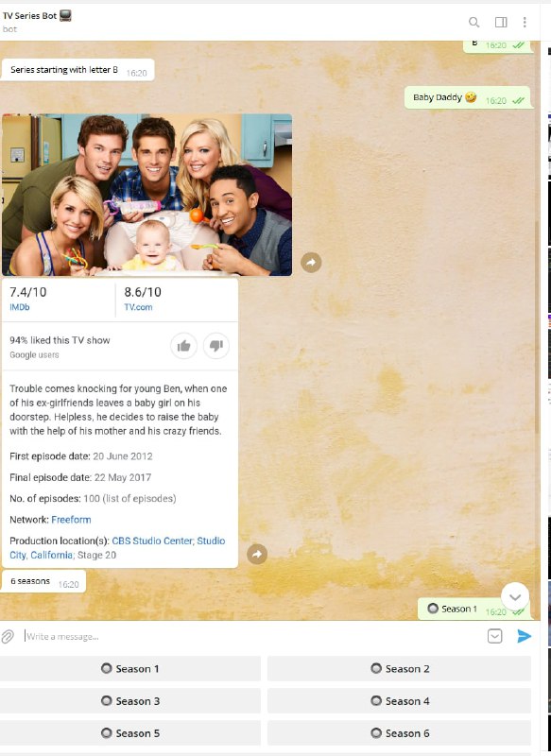Toggle the right side panel icon
The height and width of the screenshot is (756, 551).
pos(501,22)
